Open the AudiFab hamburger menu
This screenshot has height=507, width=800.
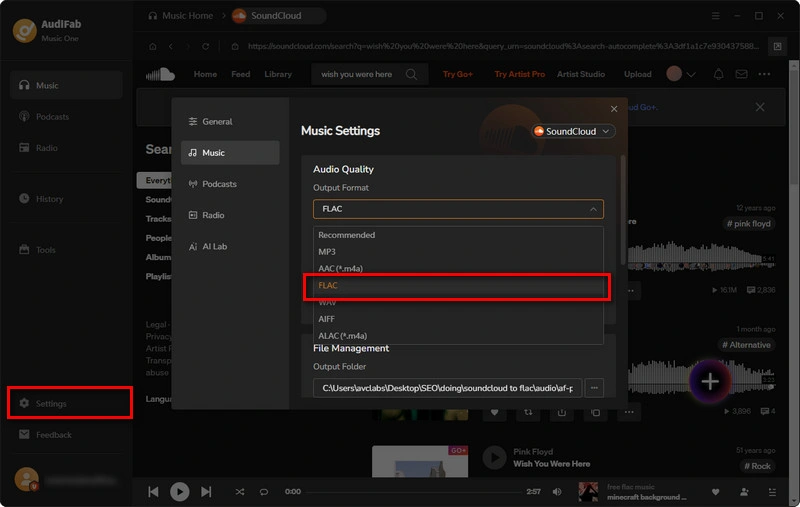click(x=716, y=16)
